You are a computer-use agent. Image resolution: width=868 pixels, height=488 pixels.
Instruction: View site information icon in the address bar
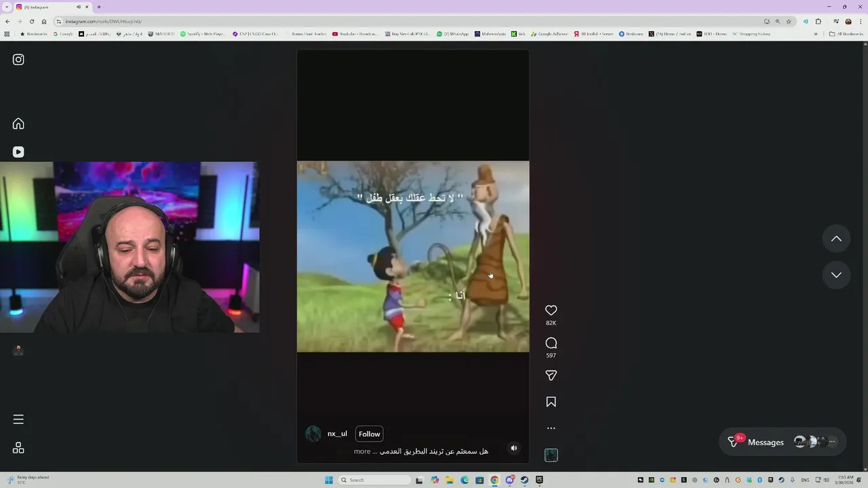click(x=60, y=22)
